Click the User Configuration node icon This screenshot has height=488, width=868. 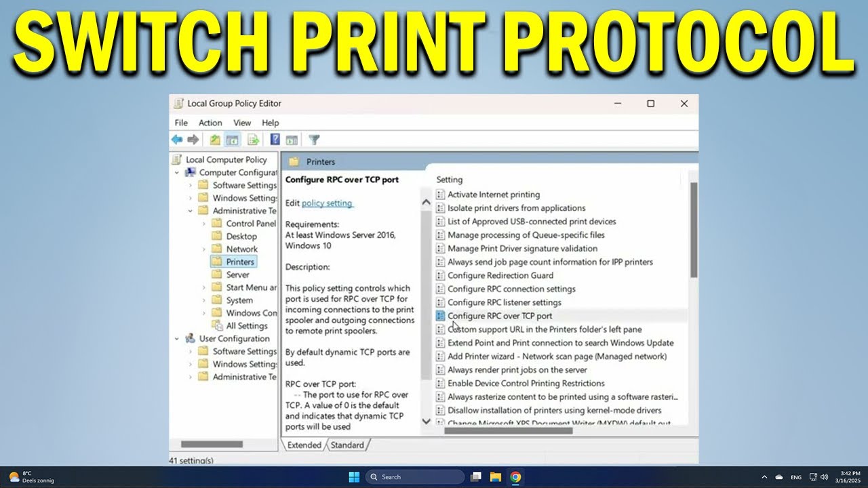[191, 338]
